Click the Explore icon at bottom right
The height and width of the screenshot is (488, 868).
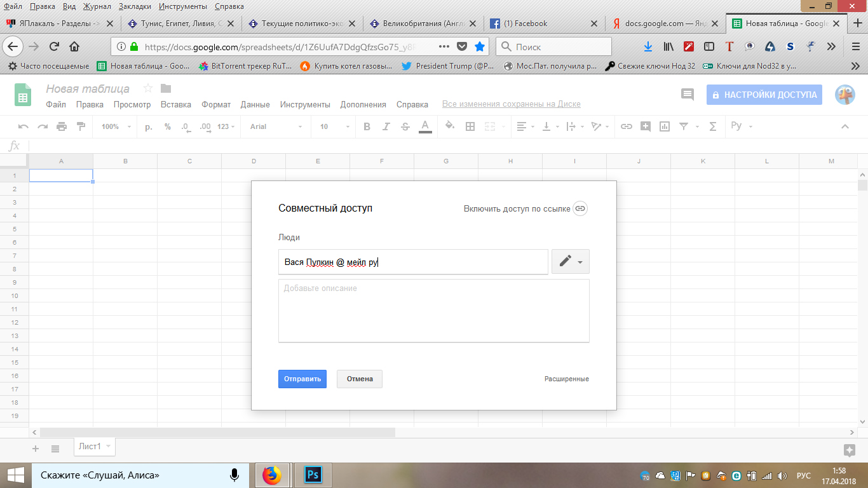pyautogui.click(x=849, y=450)
